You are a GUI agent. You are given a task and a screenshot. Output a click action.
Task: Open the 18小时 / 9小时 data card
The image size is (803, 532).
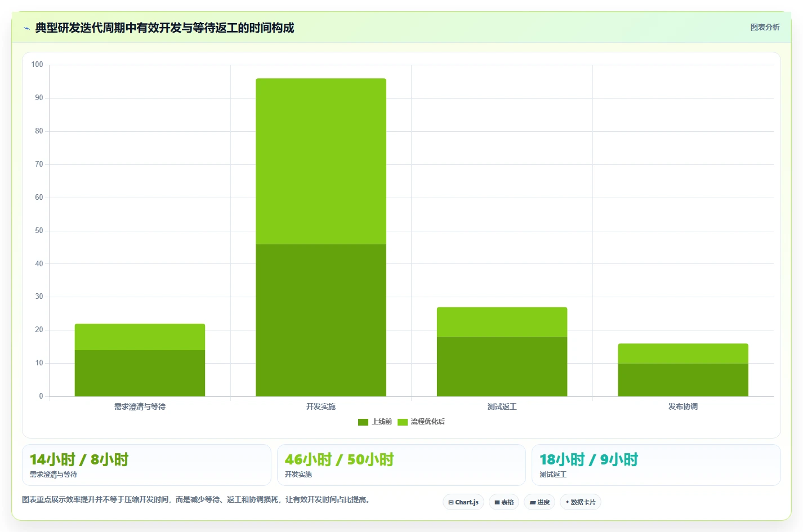tap(656, 465)
